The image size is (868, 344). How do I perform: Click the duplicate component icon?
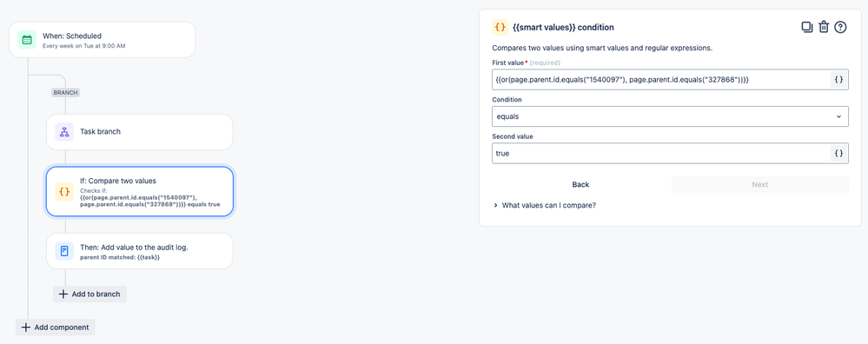point(807,27)
